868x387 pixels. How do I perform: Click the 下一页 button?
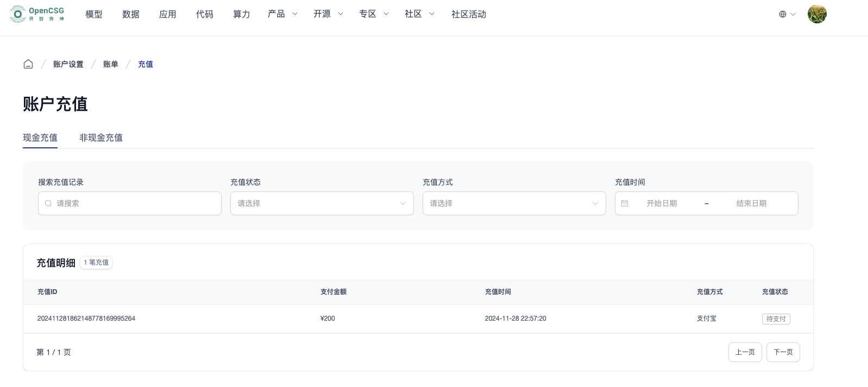click(783, 352)
